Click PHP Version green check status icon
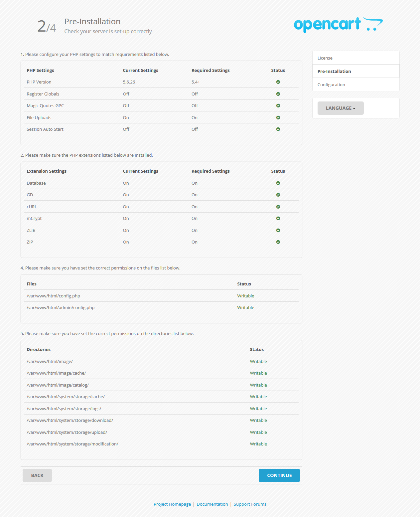 [278, 82]
